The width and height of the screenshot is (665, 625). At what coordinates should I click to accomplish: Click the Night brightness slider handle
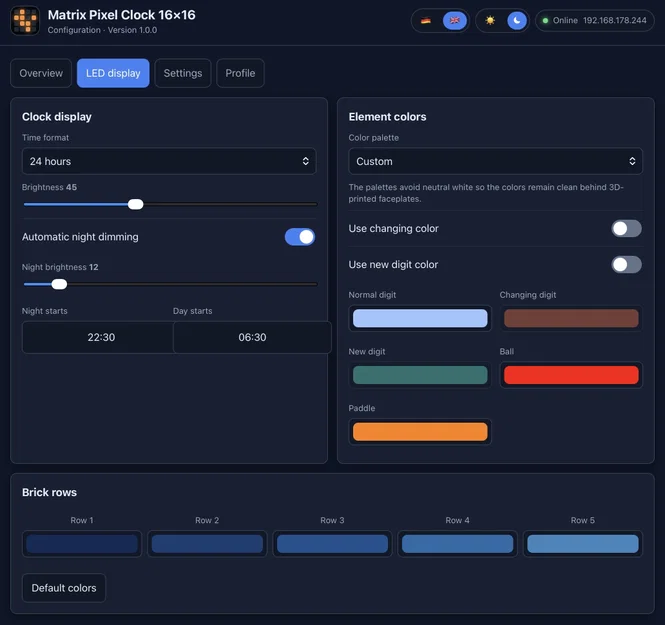(59, 284)
